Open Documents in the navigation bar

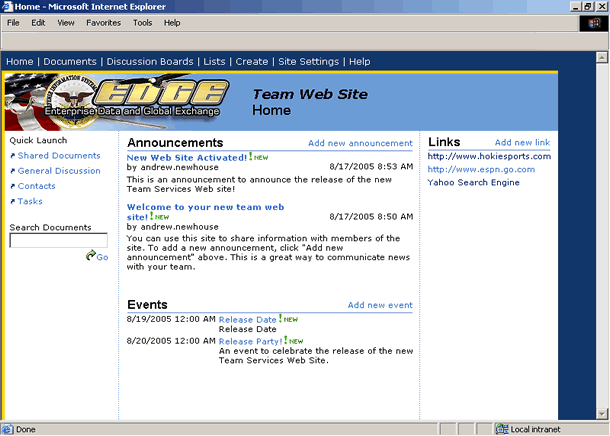click(70, 61)
